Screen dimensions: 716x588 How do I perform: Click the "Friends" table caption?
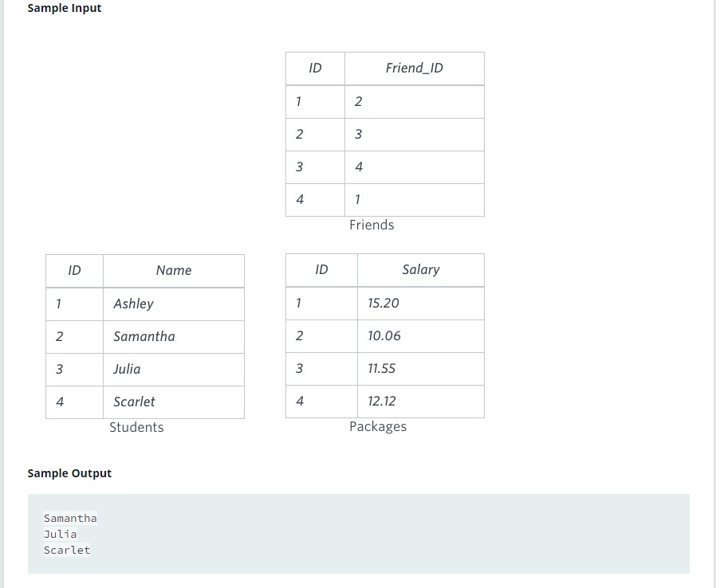[x=372, y=225]
